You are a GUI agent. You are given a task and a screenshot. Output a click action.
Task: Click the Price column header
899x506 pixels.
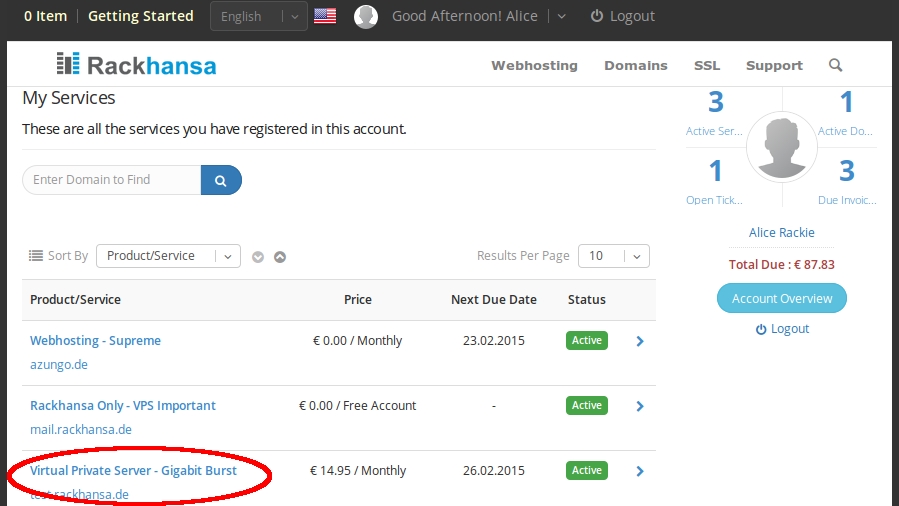358,299
